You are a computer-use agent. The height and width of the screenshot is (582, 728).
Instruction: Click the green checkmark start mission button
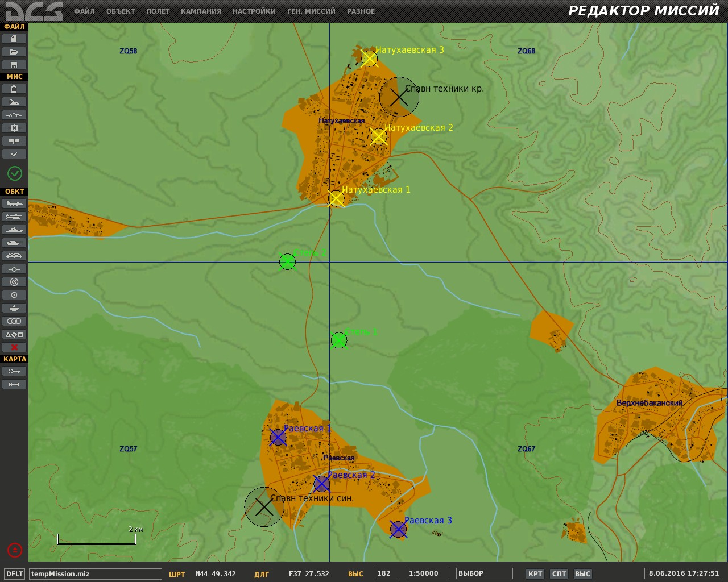click(x=15, y=173)
